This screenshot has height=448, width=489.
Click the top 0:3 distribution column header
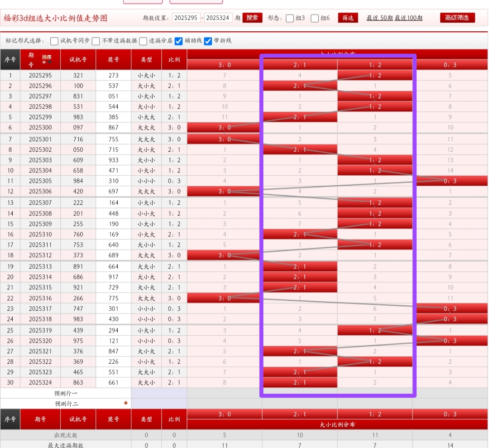450,65
